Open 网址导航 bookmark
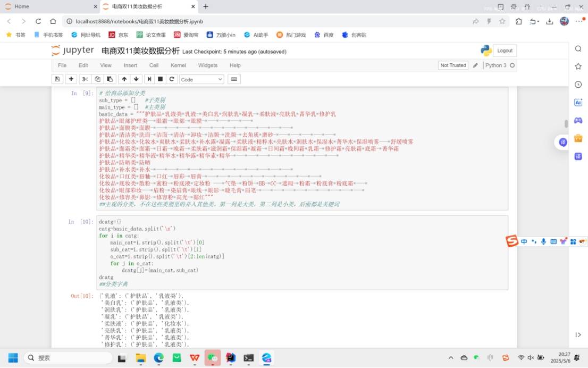The width and height of the screenshot is (588, 368). pyautogui.click(x=86, y=35)
